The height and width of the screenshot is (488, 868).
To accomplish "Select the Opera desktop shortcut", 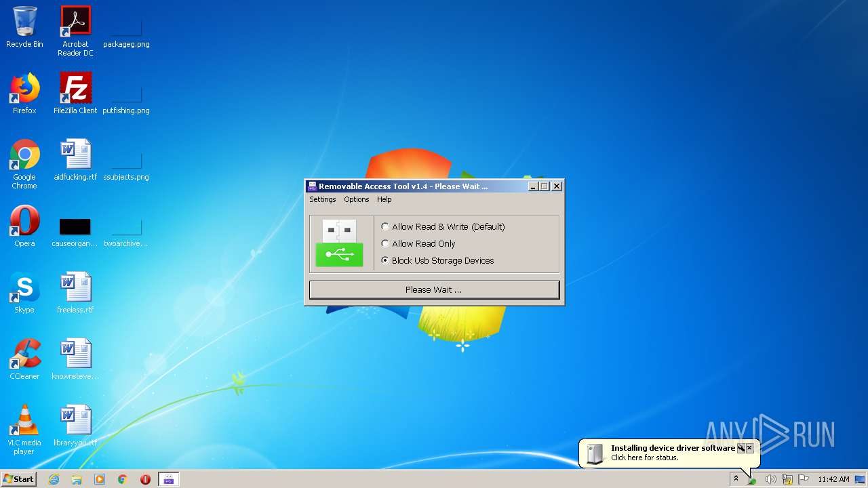I will 24,226.
